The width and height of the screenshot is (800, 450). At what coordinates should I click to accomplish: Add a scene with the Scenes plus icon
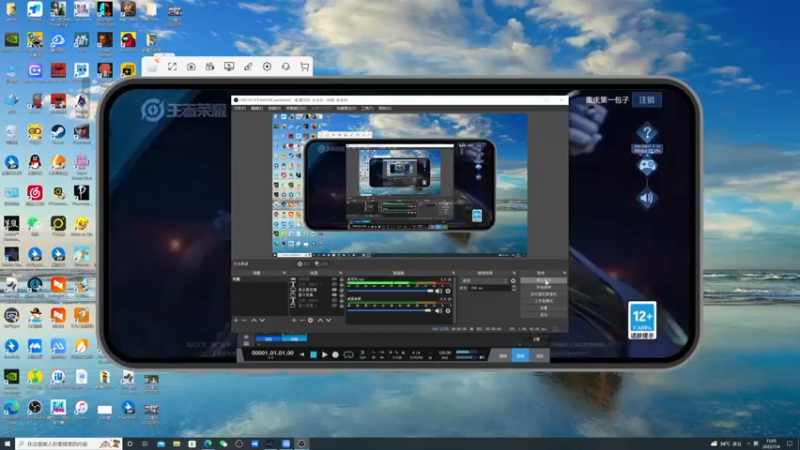pos(236,320)
